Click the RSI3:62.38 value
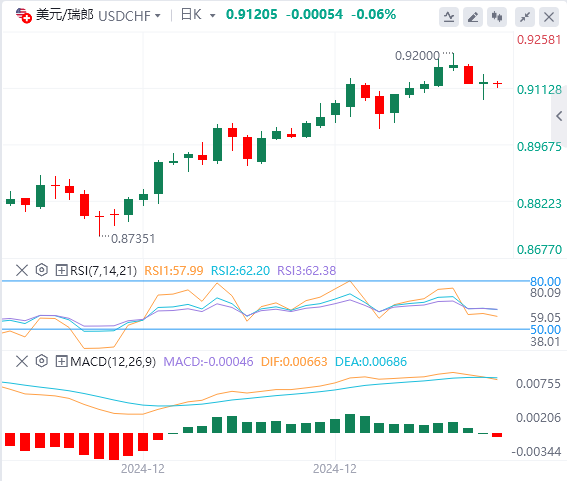This screenshot has width=567, height=481. [x=307, y=271]
